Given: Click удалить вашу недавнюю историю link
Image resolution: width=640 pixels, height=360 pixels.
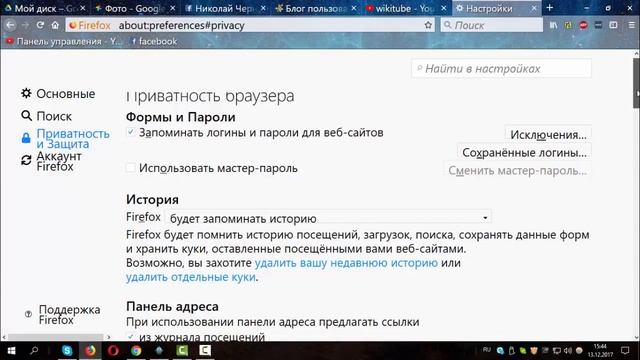Looking at the screenshot, I should 346,262.
